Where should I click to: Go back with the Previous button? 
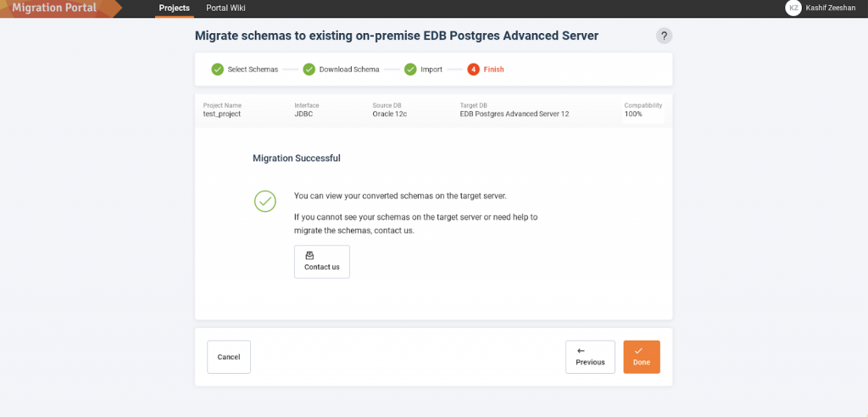[590, 357]
